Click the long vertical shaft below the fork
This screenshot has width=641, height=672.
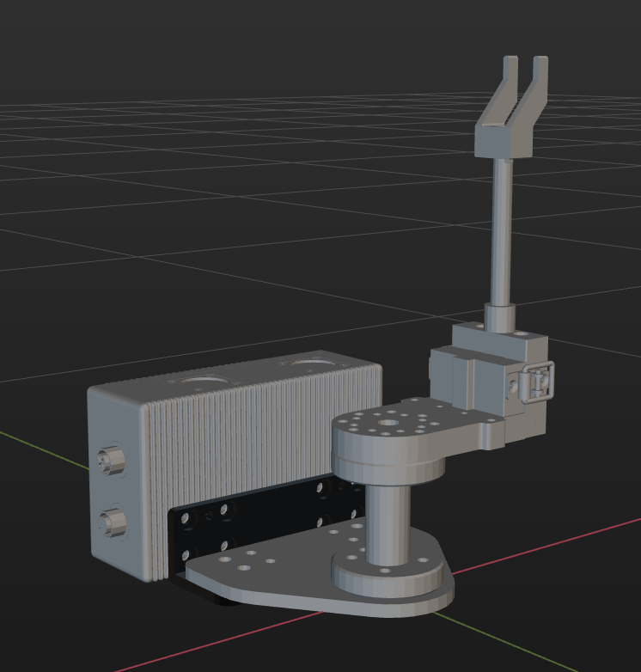coord(503,232)
